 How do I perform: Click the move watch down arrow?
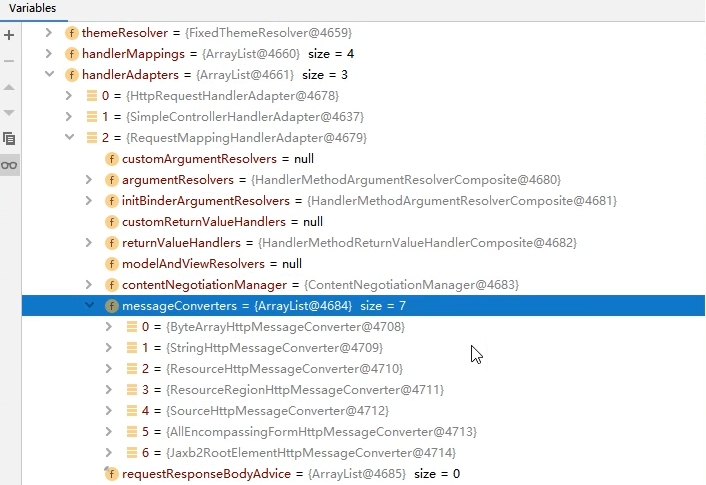pyautogui.click(x=9, y=113)
